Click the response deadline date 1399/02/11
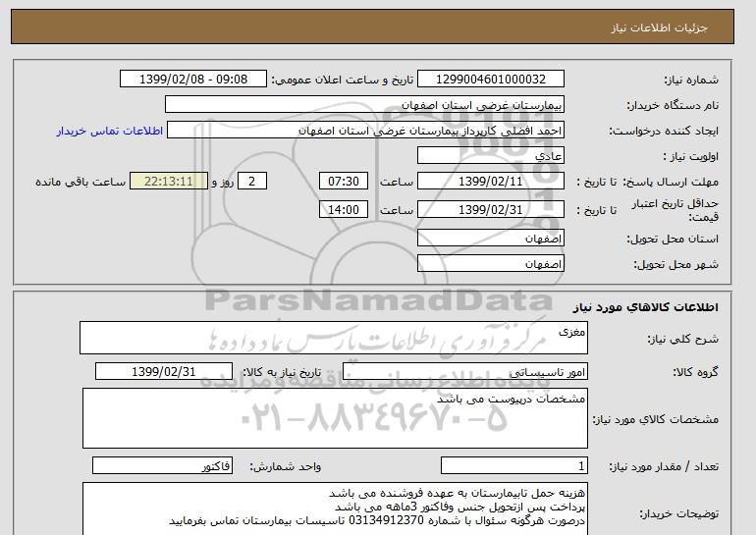 point(490,182)
